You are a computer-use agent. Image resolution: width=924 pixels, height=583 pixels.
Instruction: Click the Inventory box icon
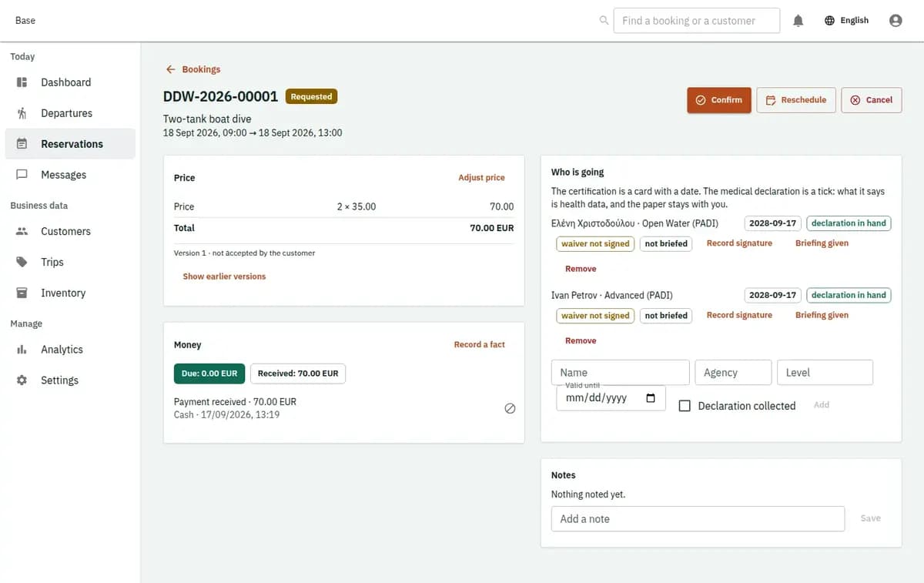coord(22,293)
